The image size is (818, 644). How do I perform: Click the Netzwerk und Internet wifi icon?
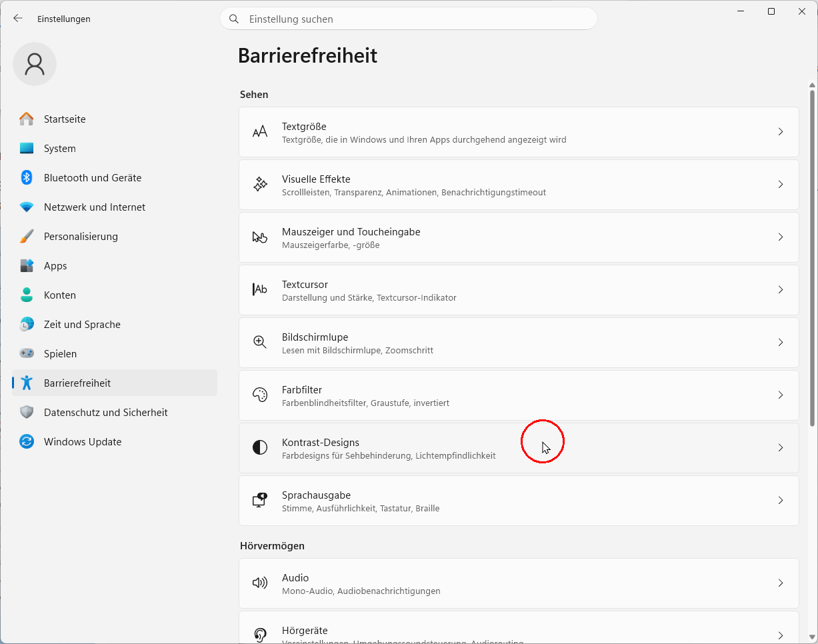[27, 207]
